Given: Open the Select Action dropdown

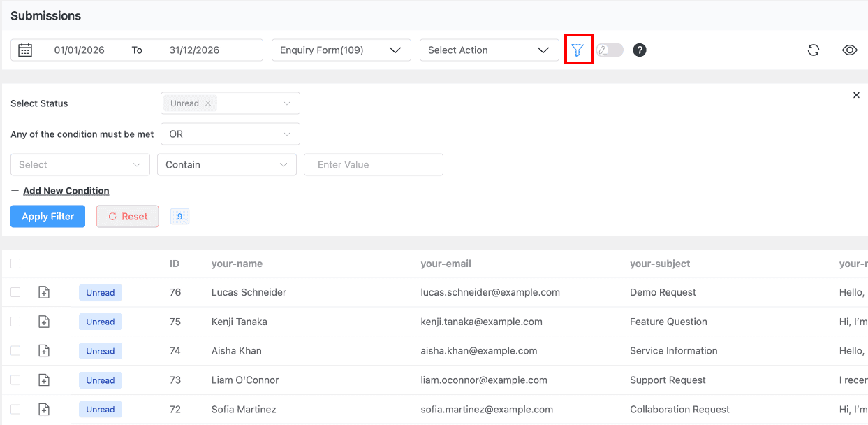Looking at the screenshot, I should click(489, 50).
